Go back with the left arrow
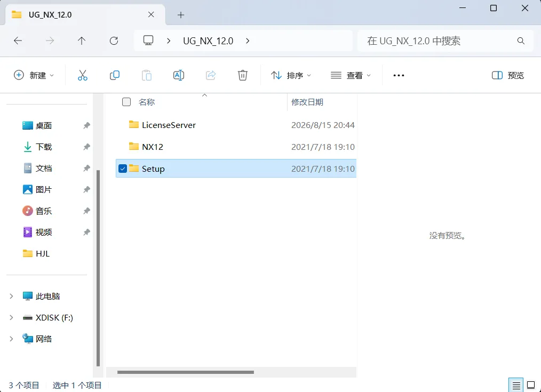 tap(18, 41)
